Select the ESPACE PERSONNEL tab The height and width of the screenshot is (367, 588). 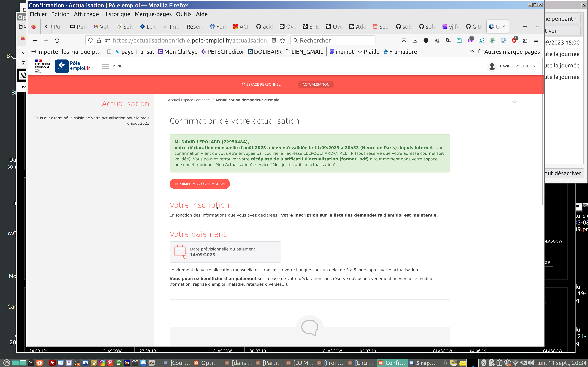[x=261, y=84]
